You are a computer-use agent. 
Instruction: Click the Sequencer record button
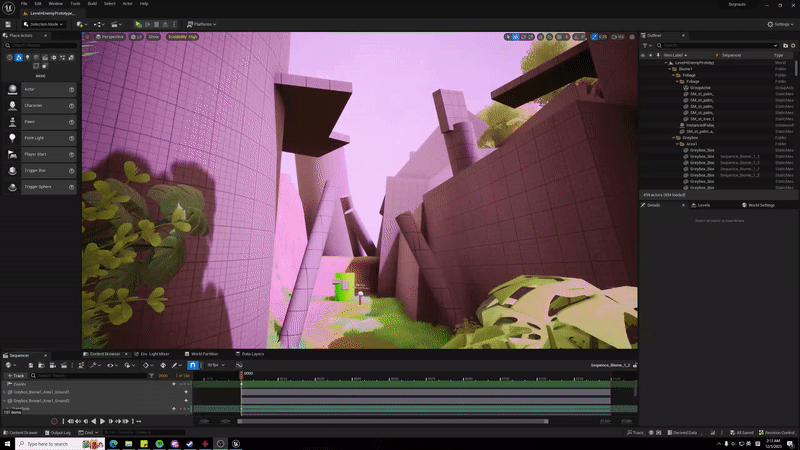55,421
